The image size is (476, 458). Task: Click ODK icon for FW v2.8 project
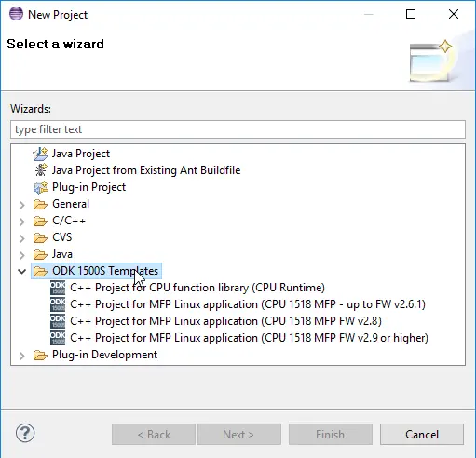click(58, 321)
